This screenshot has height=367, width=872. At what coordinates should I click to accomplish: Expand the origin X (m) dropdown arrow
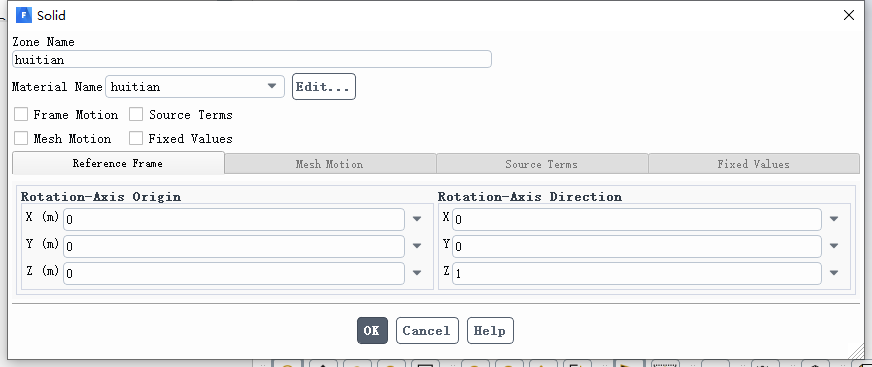(x=417, y=219)
